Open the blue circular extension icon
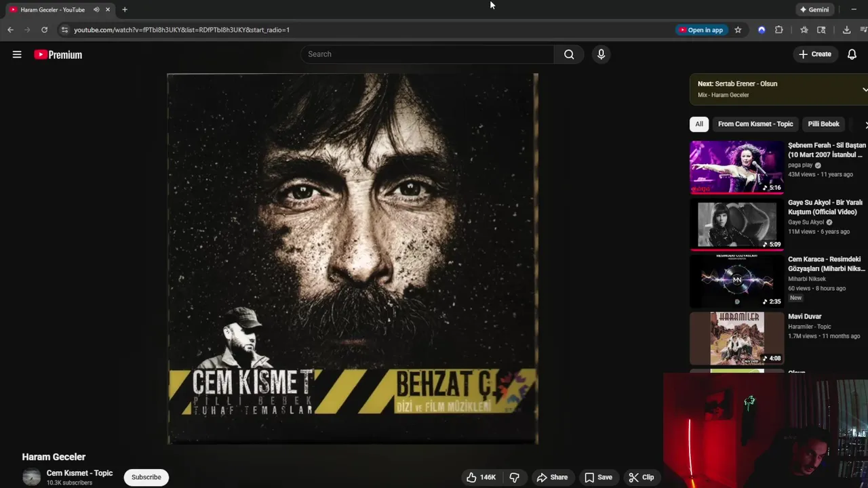The image size is (868, 488). [762, 30]
